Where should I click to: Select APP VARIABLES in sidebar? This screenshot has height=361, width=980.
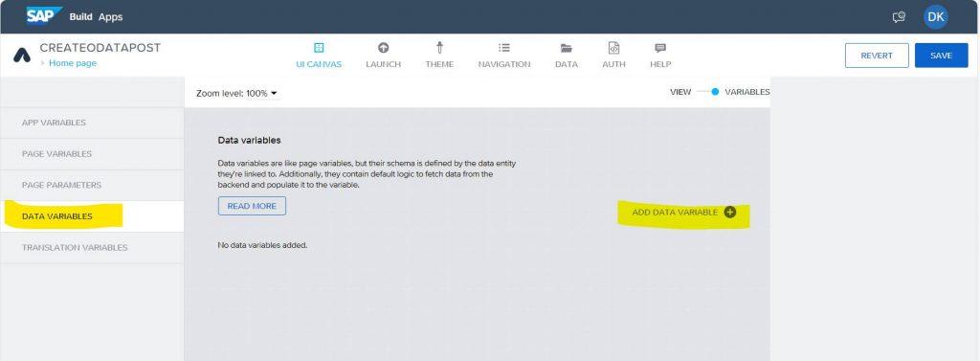pos(92,123)
